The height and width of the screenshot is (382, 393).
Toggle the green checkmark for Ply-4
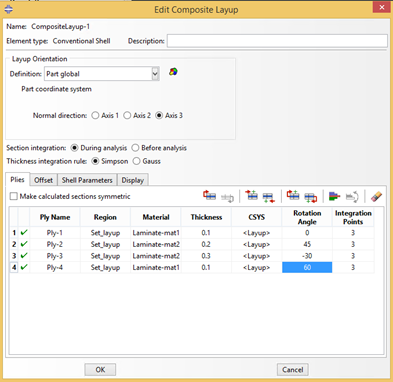[x=24, y=267]
